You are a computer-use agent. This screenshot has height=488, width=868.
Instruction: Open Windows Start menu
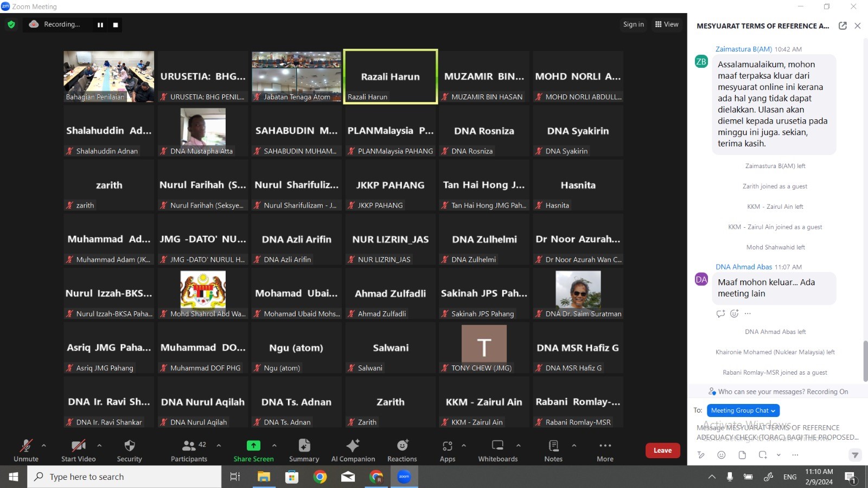14,477
